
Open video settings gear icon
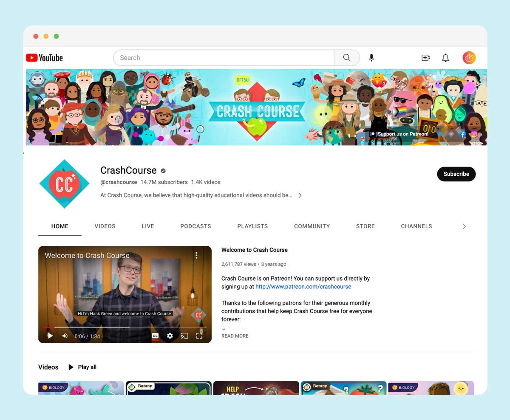pyautogui.click(x=170, y=336)
